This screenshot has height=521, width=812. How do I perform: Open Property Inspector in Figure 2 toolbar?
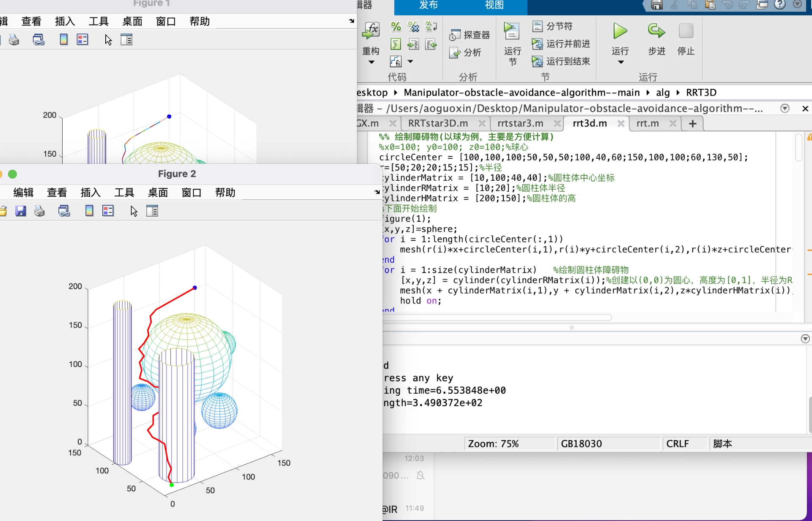click(152, 211)
